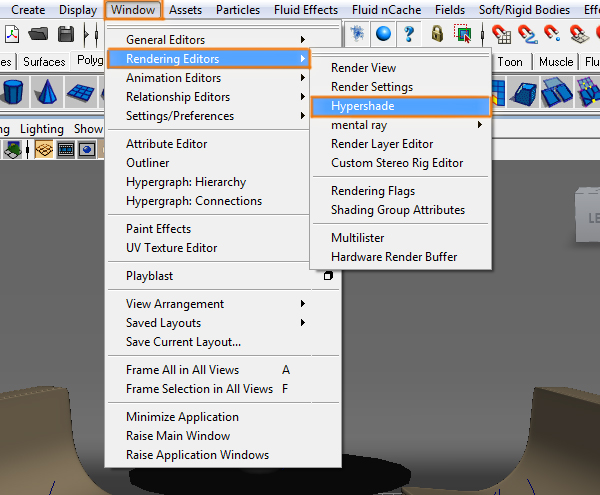Enable the snap to curves magnet
This screenshot has width=600, height=495.
tap(528, 34)
